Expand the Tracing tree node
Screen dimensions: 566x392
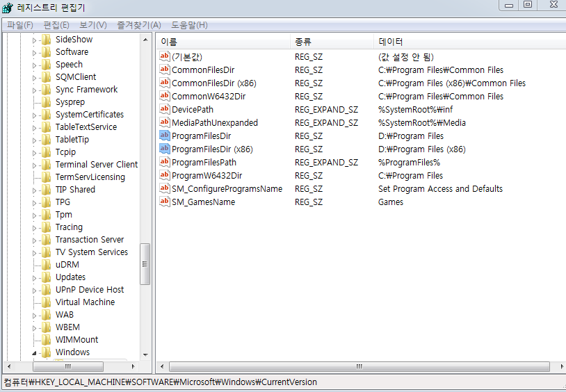[x=34, y=228]
